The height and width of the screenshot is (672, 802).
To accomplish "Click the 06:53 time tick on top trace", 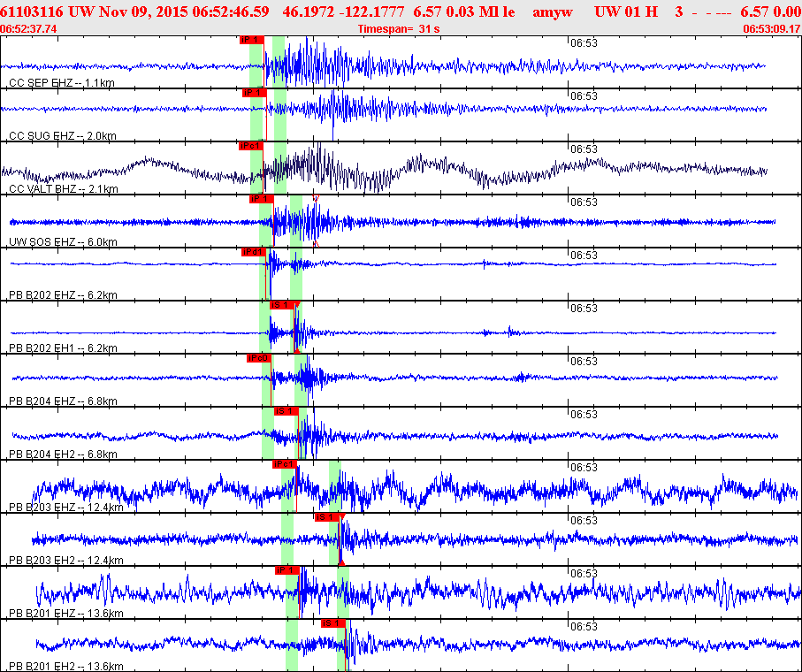I will [584, 43].
